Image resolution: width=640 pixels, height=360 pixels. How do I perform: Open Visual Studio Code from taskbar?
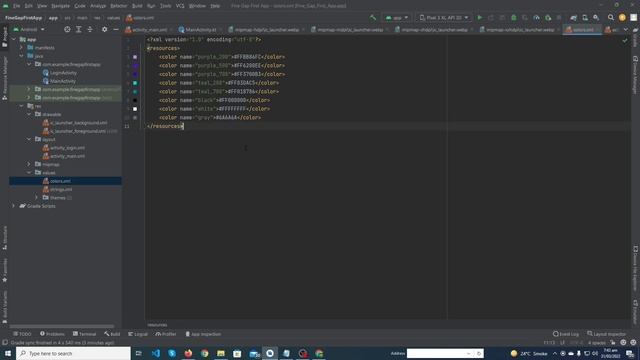(x=156, y=353)
